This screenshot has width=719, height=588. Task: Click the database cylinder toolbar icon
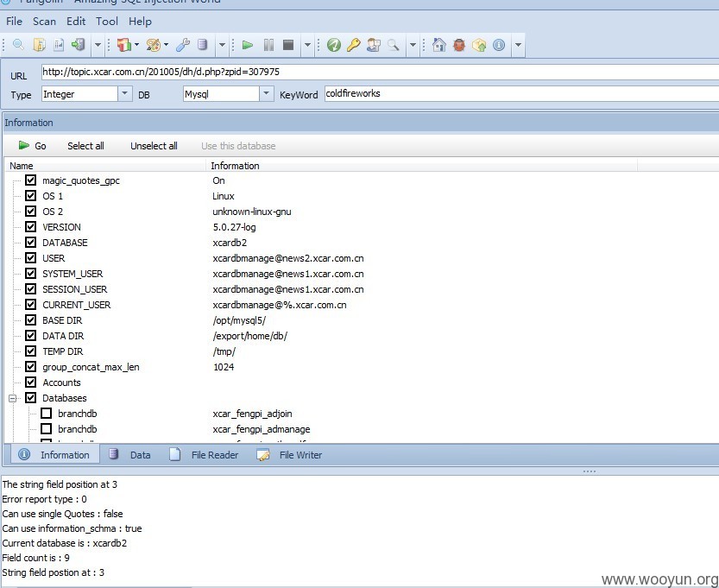click(202, 45)
